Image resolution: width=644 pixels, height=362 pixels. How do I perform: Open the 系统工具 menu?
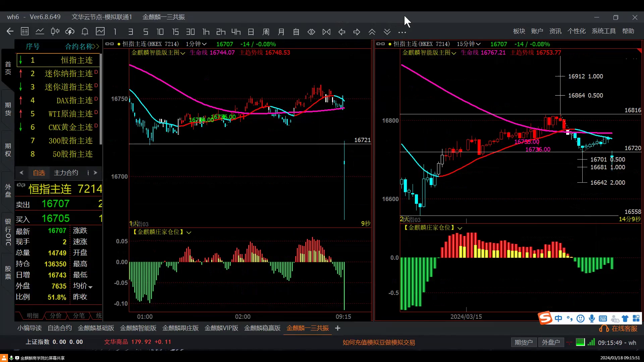click(x=604, y=31)
